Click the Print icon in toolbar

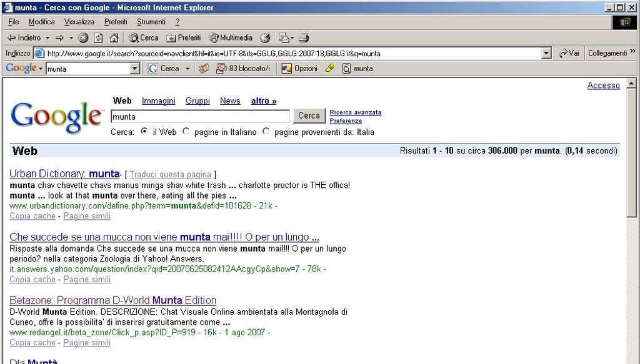304,37
